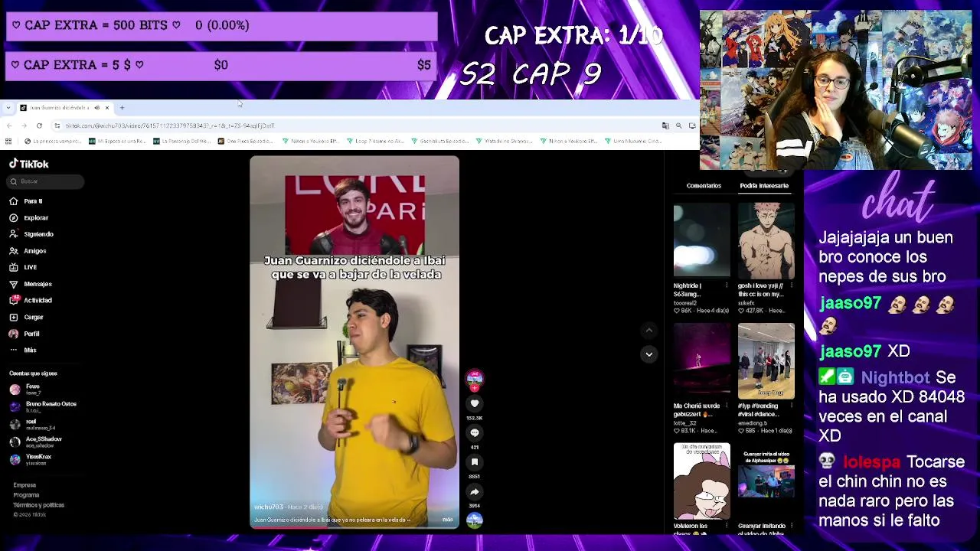Click Empresa footer link
The image size is (980, 551).
click(24, 485)
